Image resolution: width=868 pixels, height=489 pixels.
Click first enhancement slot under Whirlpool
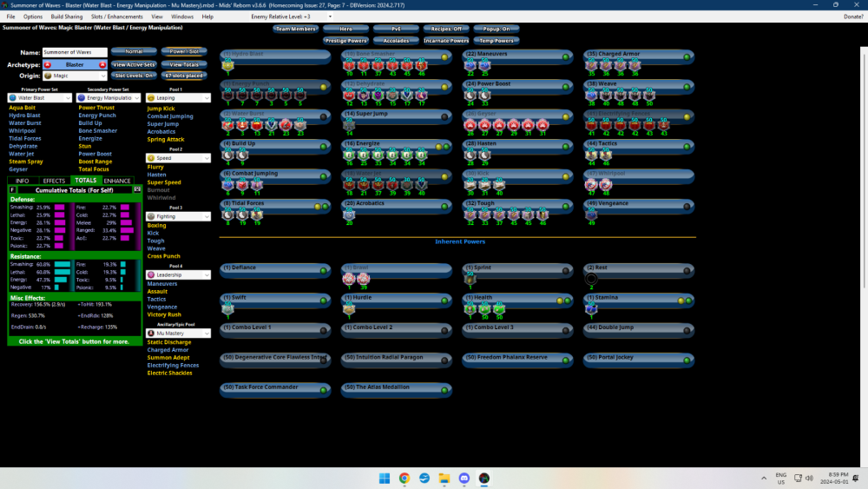tap(591, 185)
